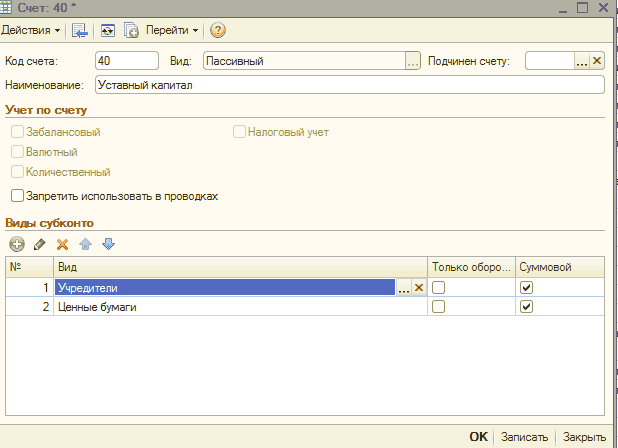Check Только обороты for Ценные бумаги row
The image size is (618, 448).
[438, 307]
